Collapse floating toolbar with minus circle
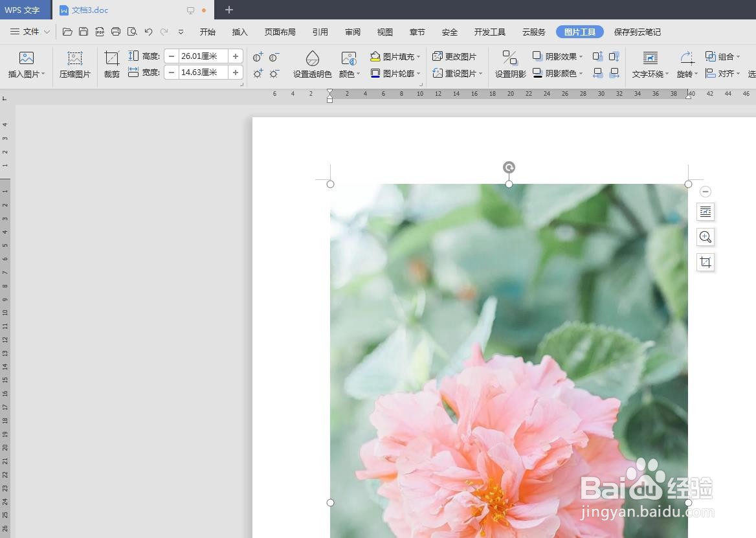Viewport: 756px width, 538px height. [706, 192]
